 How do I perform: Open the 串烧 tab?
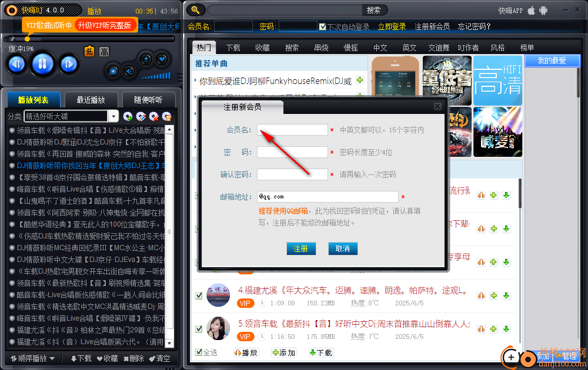(322, 48)
